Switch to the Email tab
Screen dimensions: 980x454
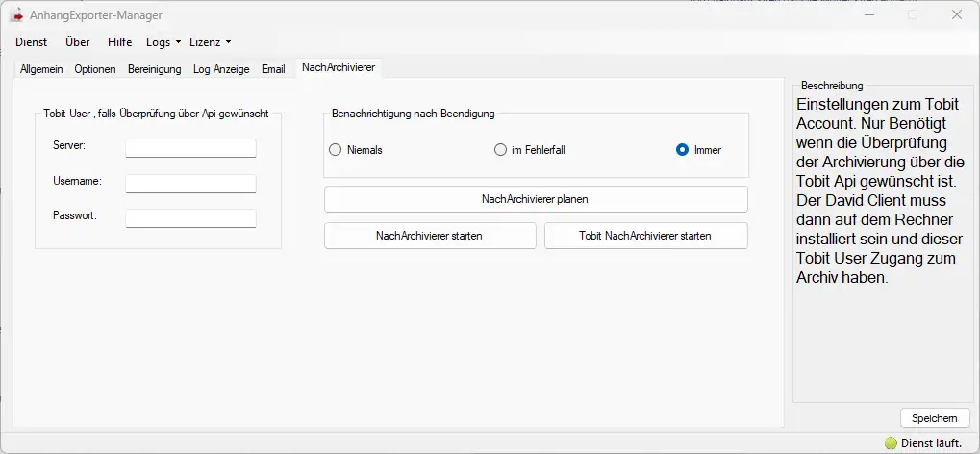[273, 69]
